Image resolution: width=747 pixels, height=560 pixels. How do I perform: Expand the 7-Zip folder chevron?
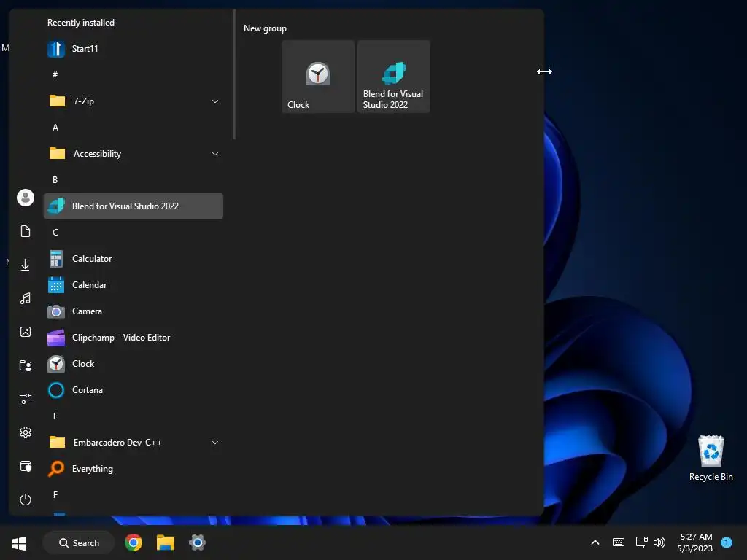[x=215, y=101]
